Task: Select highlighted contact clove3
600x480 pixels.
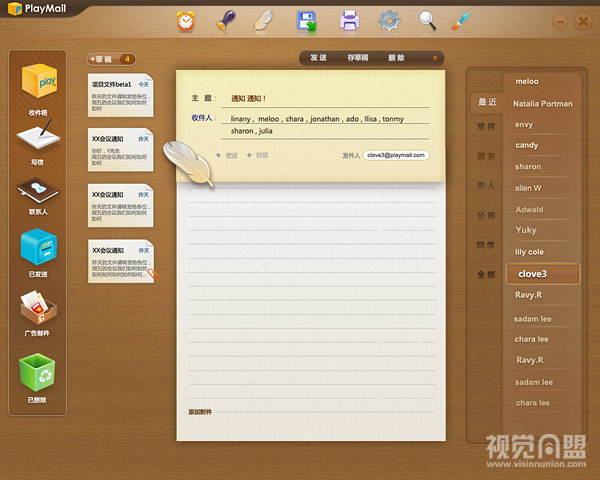Action: coord(543,274)
